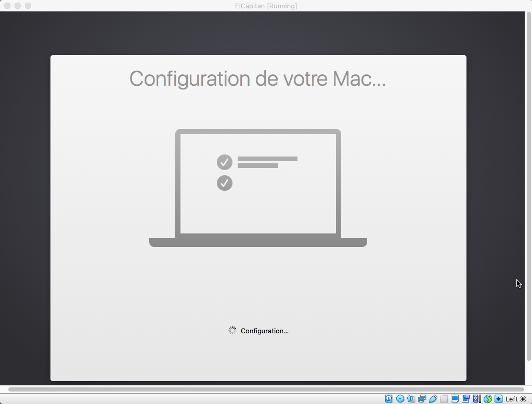Open the USB devices status icon
532x404 pixels.
[433, 399]
